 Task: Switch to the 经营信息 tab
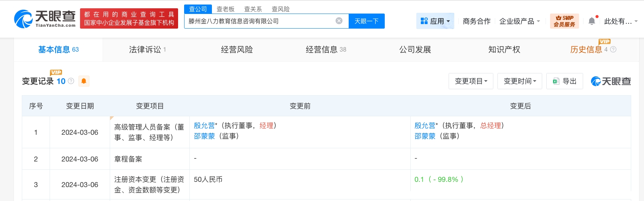[x=326, y=49]
